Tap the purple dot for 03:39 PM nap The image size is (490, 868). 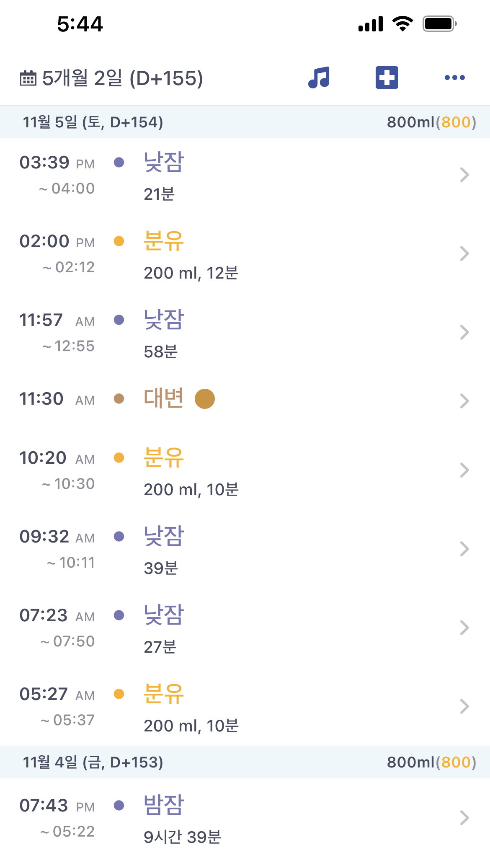point(119,162)
